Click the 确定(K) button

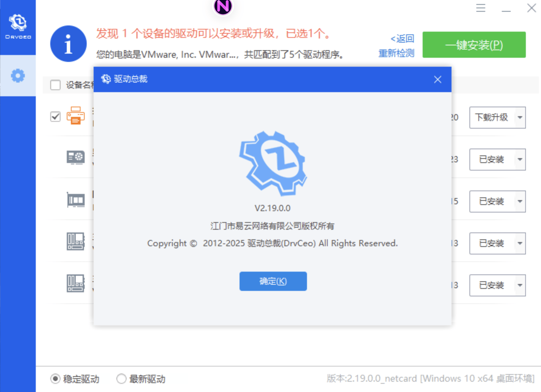pyautogui.click(x=273, y=281)
